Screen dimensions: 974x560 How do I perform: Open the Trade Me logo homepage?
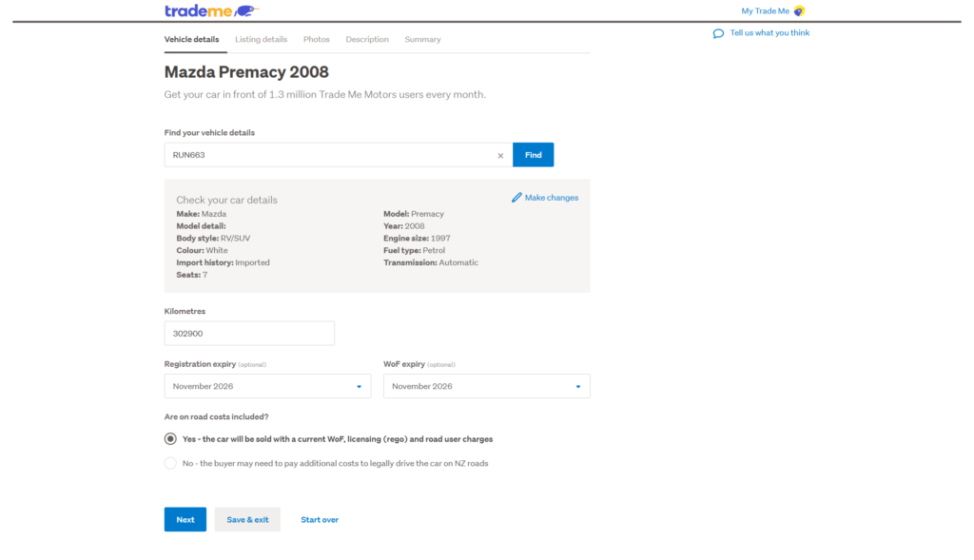(212, 10)
